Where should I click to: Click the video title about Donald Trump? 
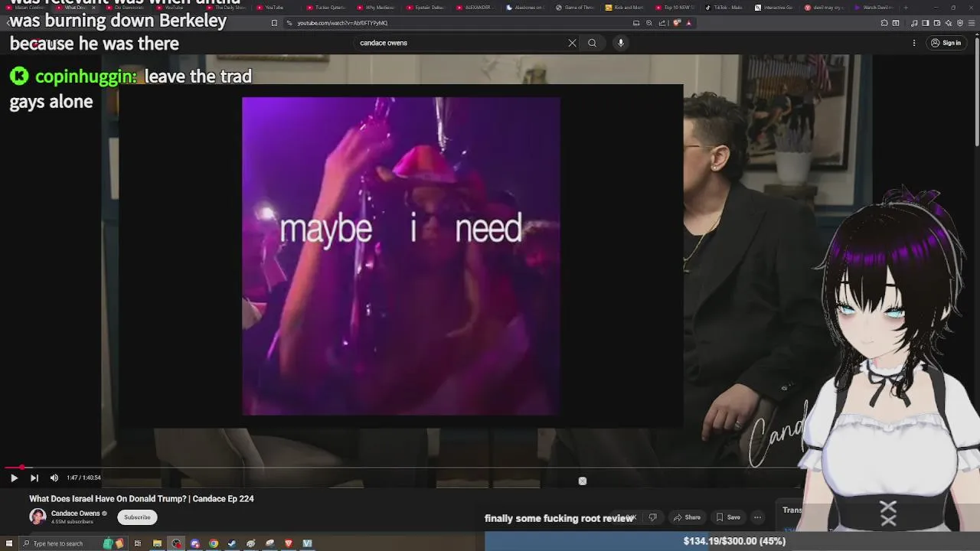142,499
